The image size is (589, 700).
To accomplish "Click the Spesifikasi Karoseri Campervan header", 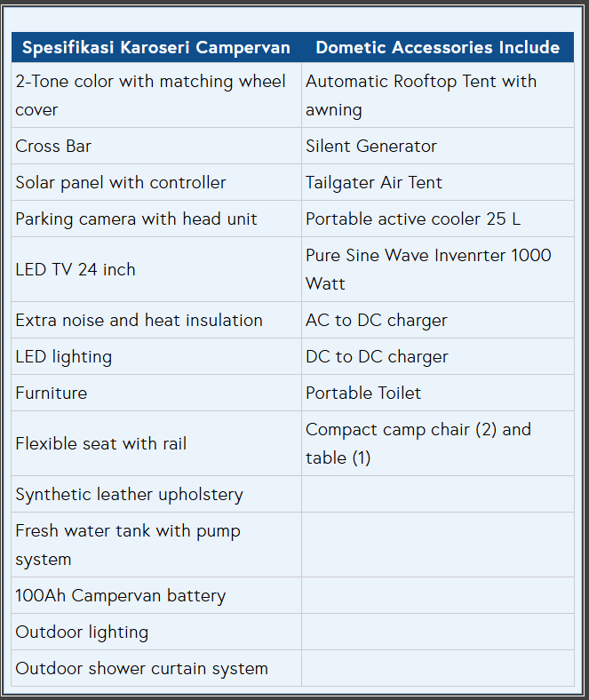I will [156, 47].
